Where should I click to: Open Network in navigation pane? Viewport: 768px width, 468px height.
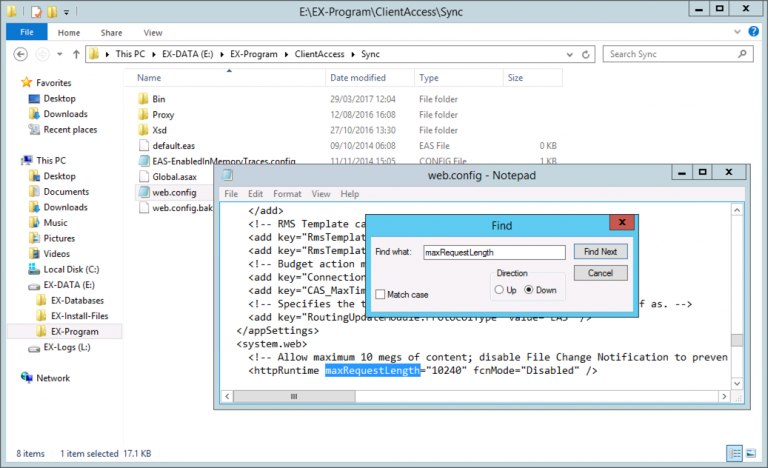click(53, 378)
